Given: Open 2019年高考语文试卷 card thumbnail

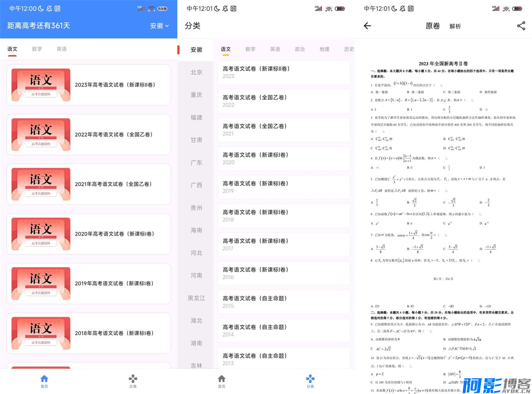Looking at the screenshot, I should 41,283.
